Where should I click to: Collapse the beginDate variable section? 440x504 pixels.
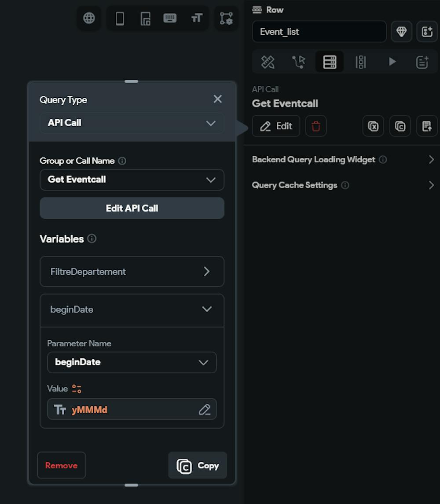(206, 309)
